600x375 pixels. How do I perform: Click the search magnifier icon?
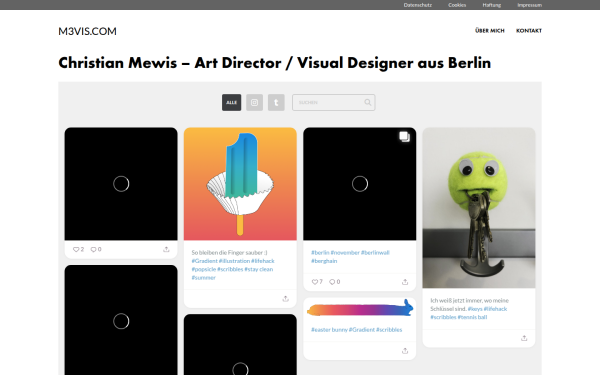click(x=367, y=103)
